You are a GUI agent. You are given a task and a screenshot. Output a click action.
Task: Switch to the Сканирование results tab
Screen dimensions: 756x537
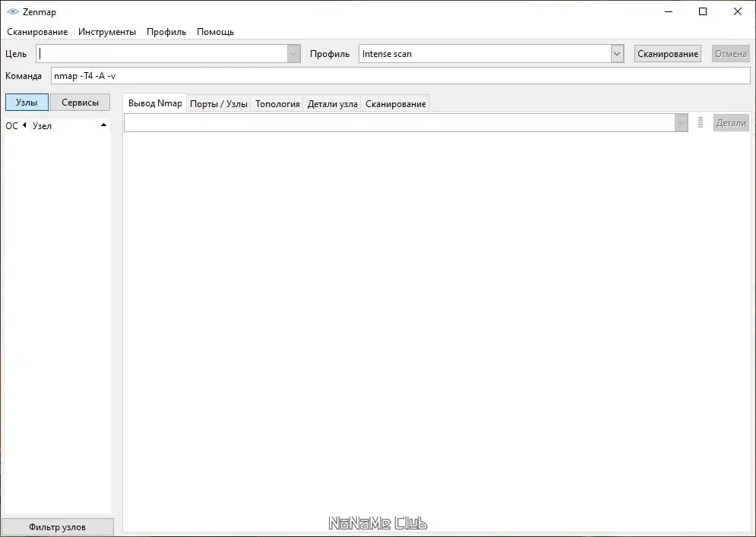tap(395, 103)
